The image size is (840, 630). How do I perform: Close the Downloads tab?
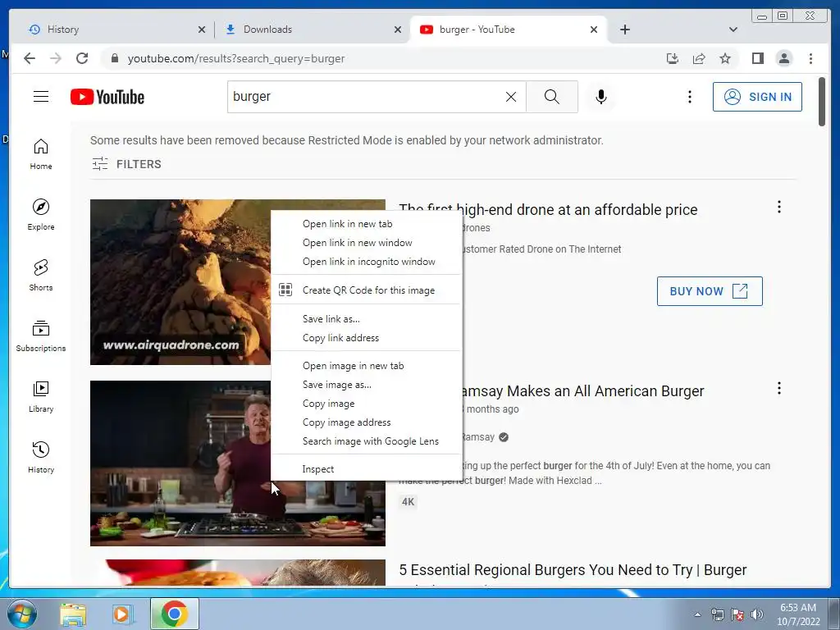(398, 30)
